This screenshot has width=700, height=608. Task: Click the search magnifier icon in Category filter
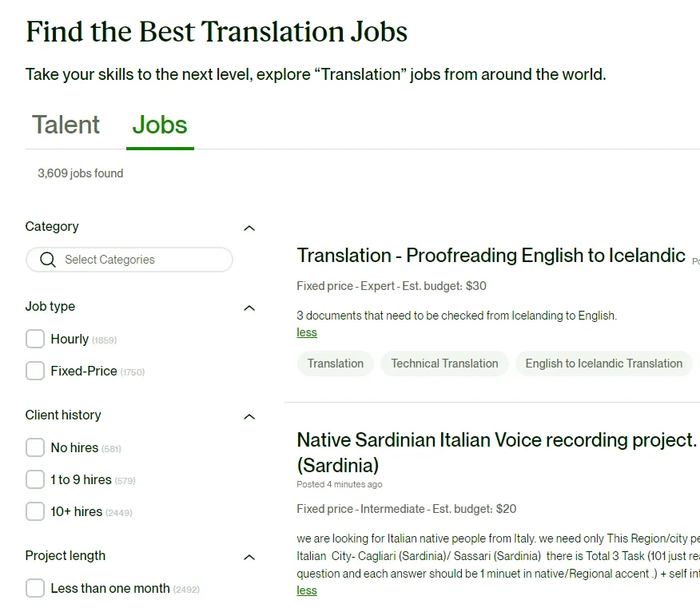[x=48, y=260]
